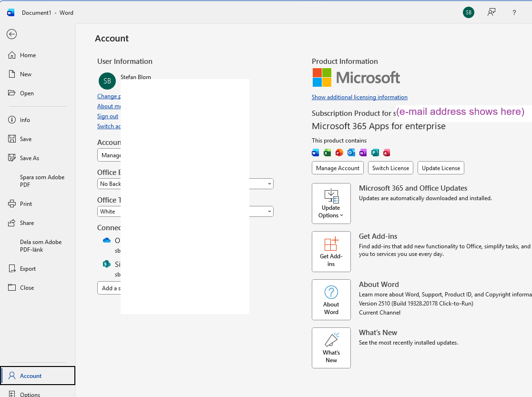Choose Open from the sidebar
Viewport: 532px width, 397px height.
tap(37, 93)
